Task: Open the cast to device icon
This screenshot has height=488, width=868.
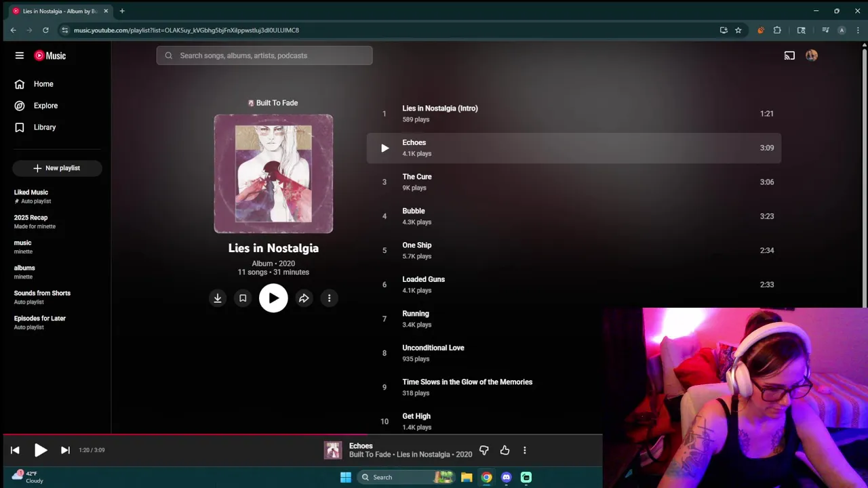Action: tap(789, 56)
